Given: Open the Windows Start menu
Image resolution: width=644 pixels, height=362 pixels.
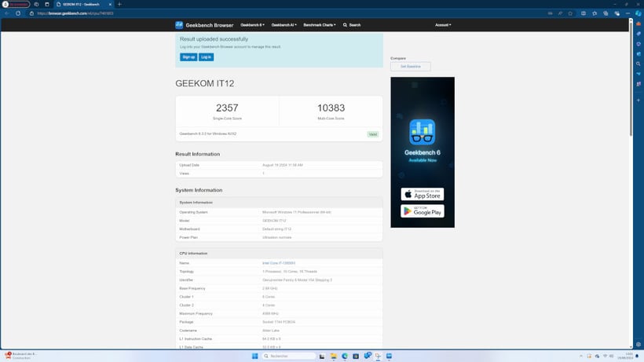Looking at the screenshot, I should [x=254, y=356].
